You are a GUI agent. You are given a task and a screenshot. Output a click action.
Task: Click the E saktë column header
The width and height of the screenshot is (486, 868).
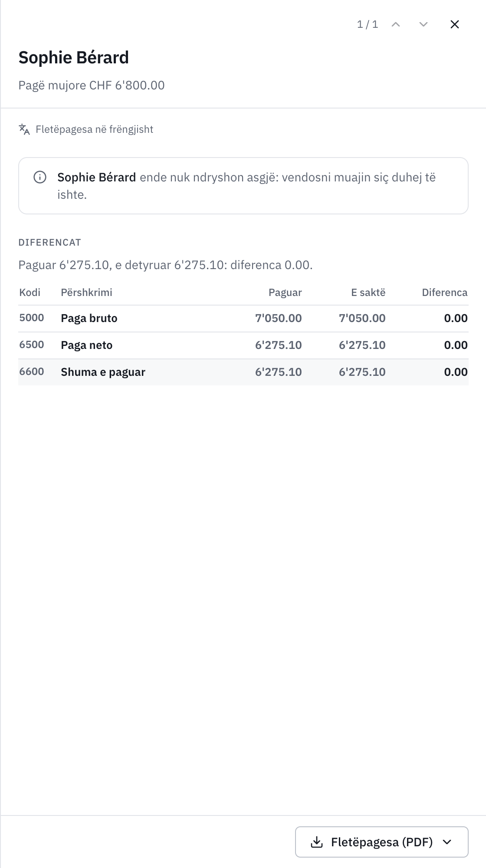click(368, 293)
